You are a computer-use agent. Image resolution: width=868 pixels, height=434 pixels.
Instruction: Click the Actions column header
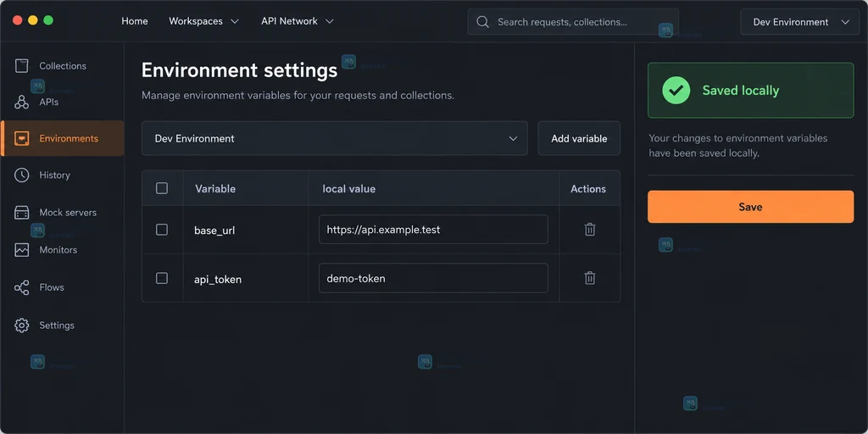588,189
